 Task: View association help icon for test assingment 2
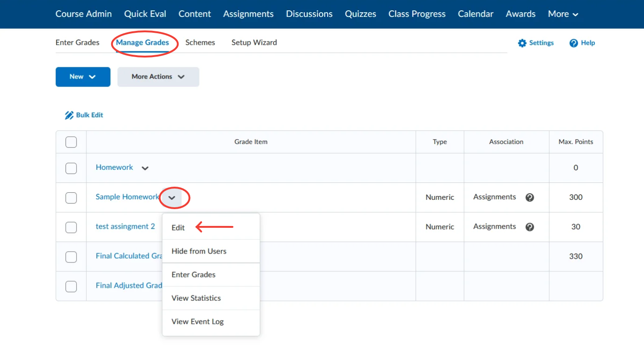530,226
